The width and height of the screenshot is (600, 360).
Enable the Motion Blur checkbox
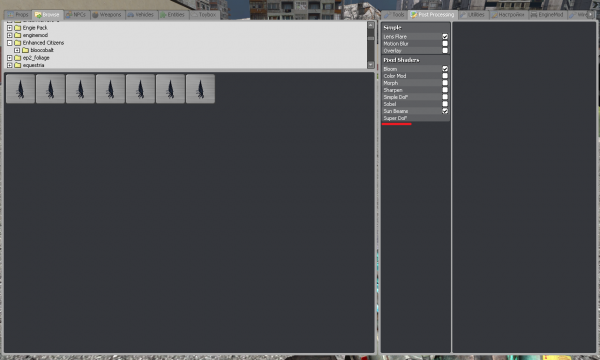coord(445,44)
